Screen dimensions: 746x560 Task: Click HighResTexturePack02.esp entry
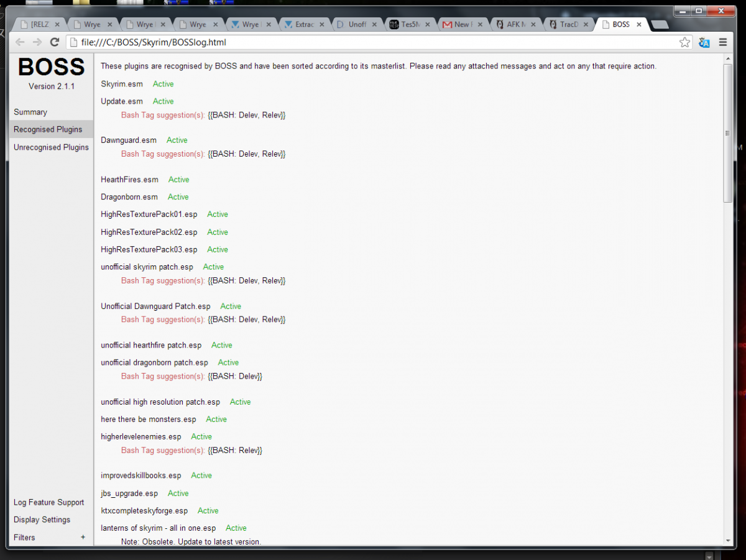[x=149, y=232]
